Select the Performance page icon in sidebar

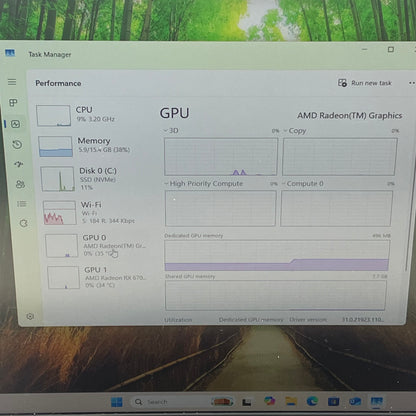pos(15,124)
